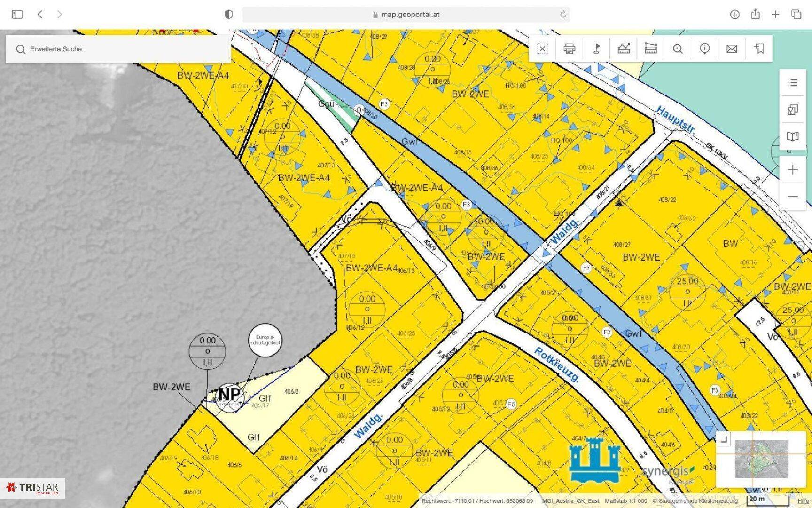This screenshot has width=812, height=508.
Task: Open the basemap book icon
Action: click(x=793, y=136)
